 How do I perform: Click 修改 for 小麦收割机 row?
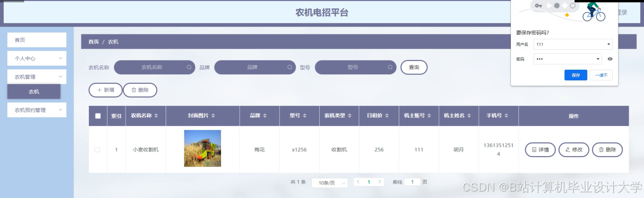point(574,150)
